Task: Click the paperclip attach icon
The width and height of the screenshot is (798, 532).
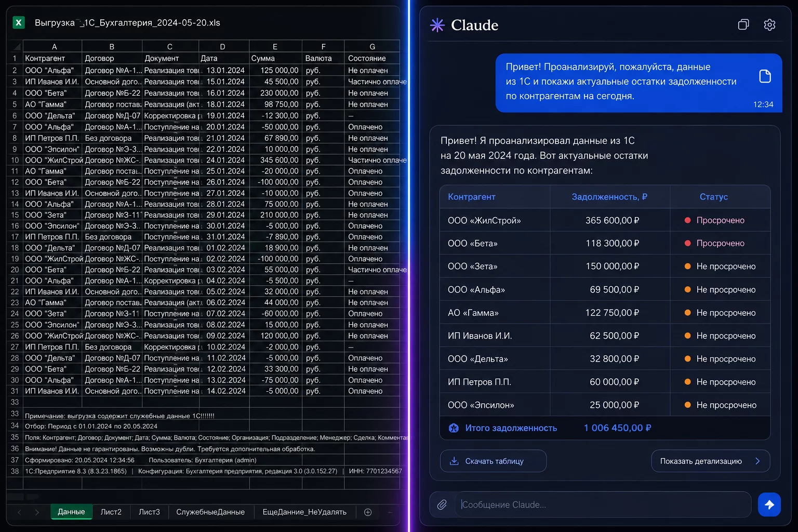Action: (442, 504)
